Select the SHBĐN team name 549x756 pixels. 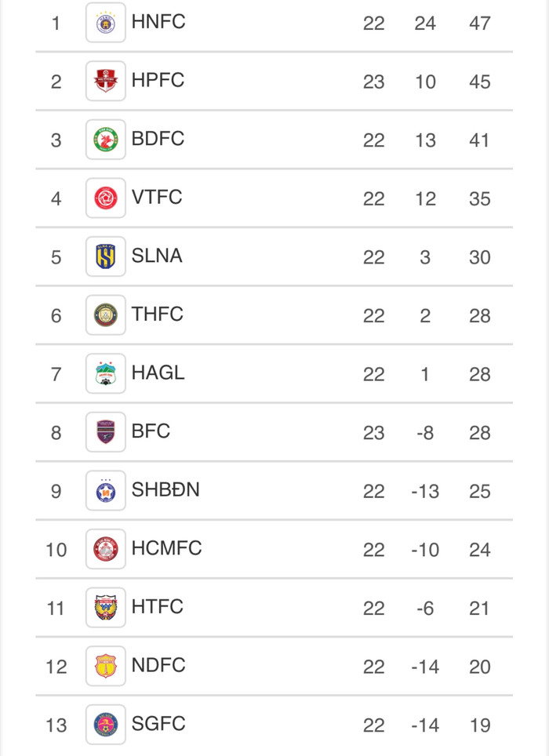pos(165,489)
